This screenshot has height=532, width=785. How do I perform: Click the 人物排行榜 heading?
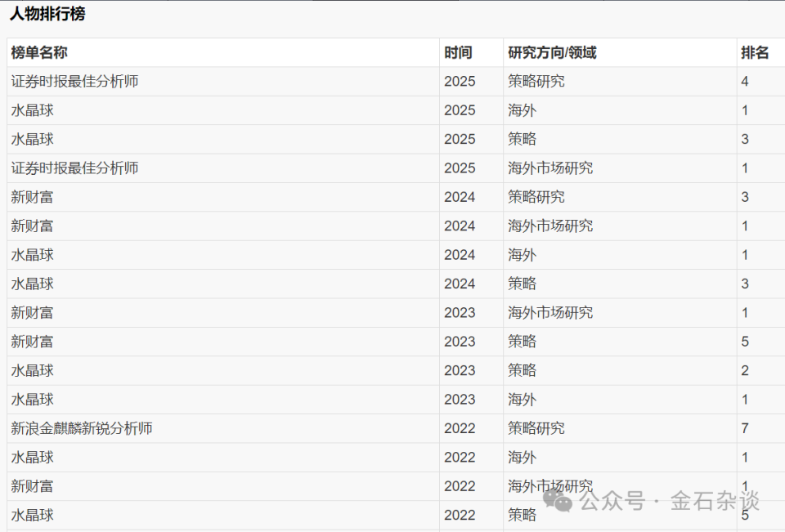click(47, 14)
